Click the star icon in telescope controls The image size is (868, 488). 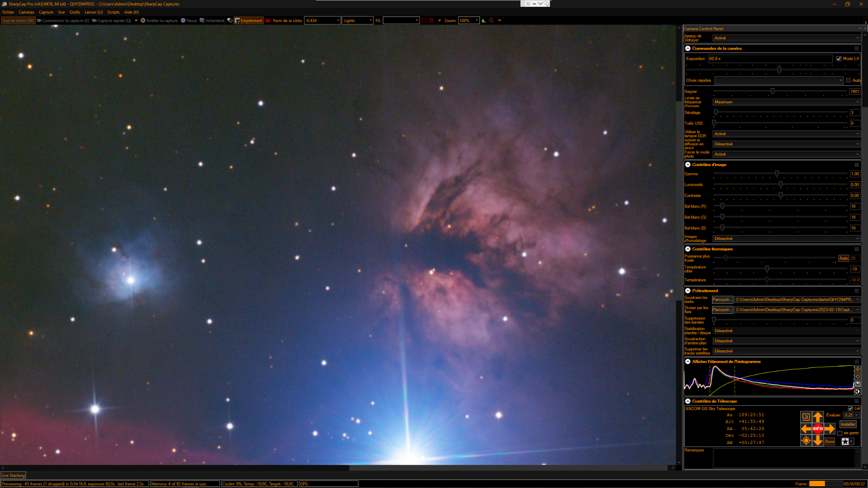(845, 441)
